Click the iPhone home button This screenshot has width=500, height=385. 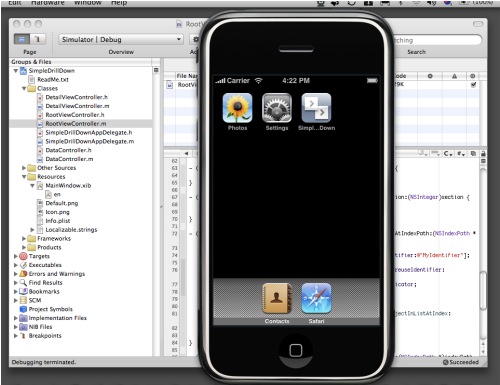click(x=296, y=350)
